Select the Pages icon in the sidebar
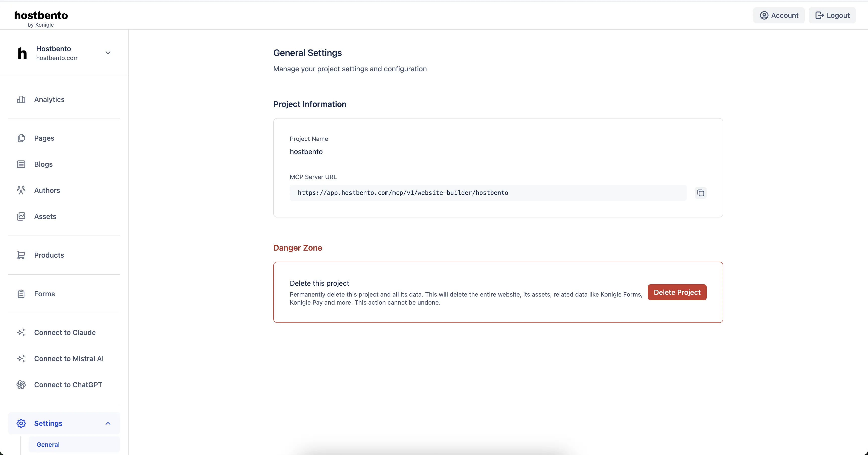The height and width of the screenshot is (455, 868). (x=21, y=138)
